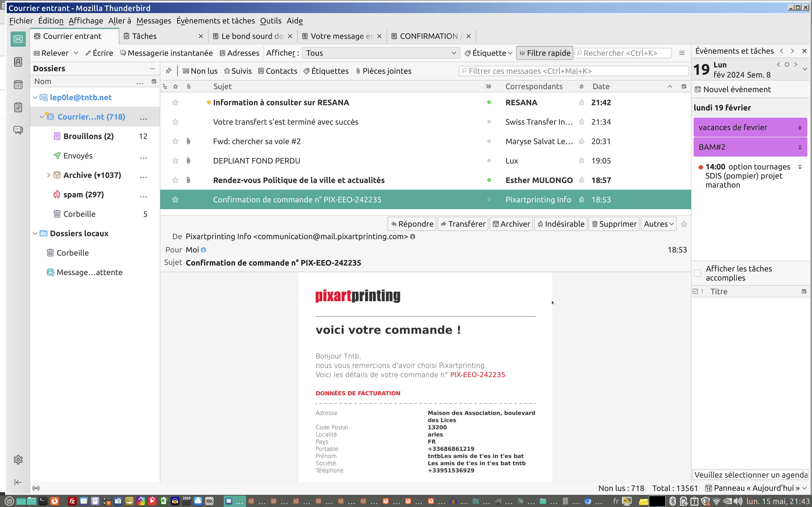Toggle the Non lus quick filter

click(x=200, y=71)
